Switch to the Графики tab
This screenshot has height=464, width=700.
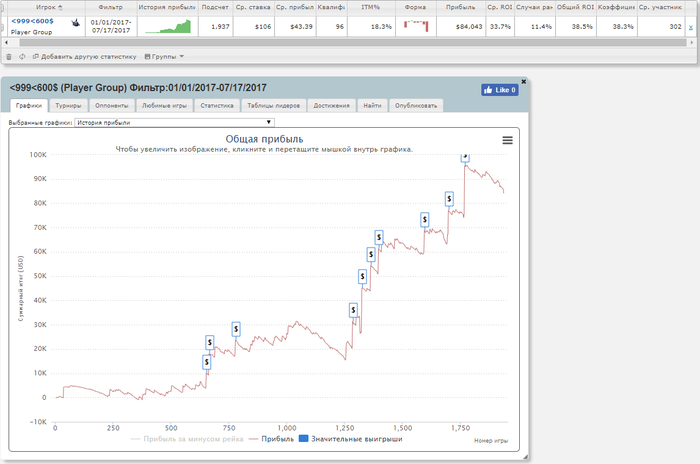tap(29, 106)
